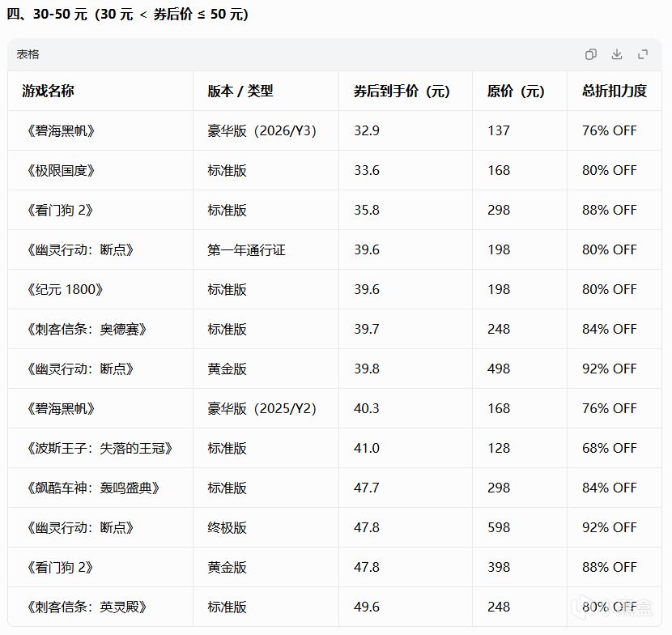Image resolution: width=672 pixels, height=635 pixels.
Task: Click the copy table icon
Action: 590,54
